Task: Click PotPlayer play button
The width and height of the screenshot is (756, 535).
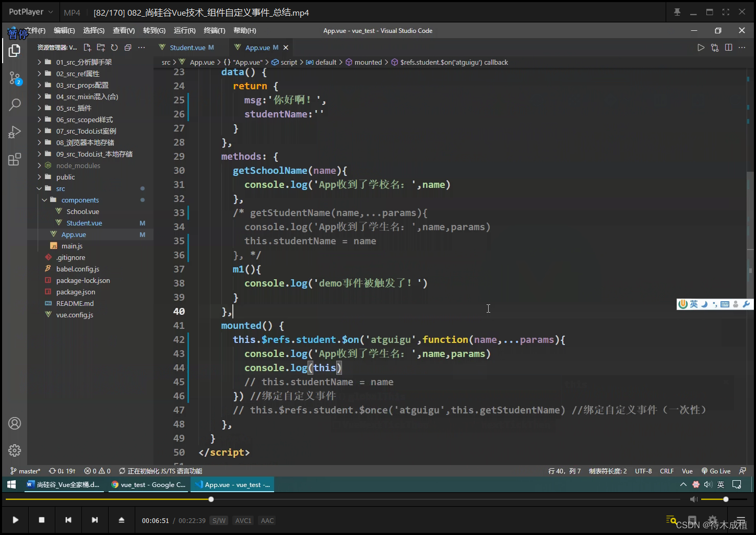Action: tap(16, 520)
